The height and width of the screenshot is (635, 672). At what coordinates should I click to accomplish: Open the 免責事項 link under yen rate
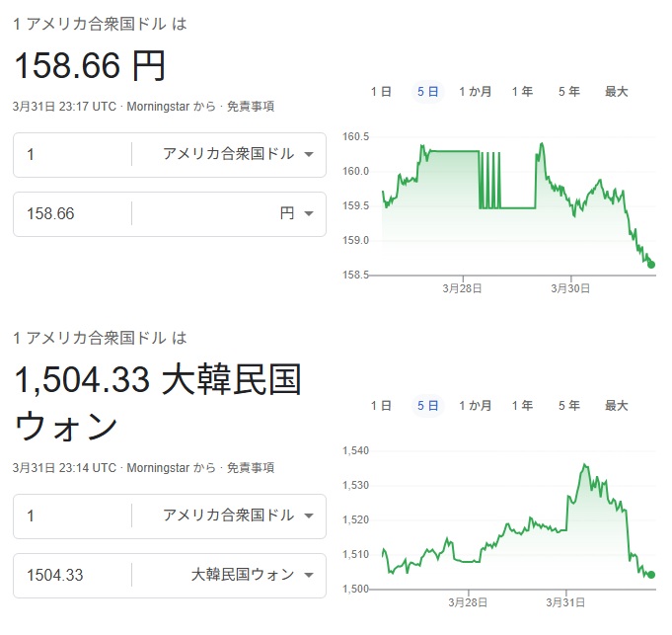click(x=251, y=107)
